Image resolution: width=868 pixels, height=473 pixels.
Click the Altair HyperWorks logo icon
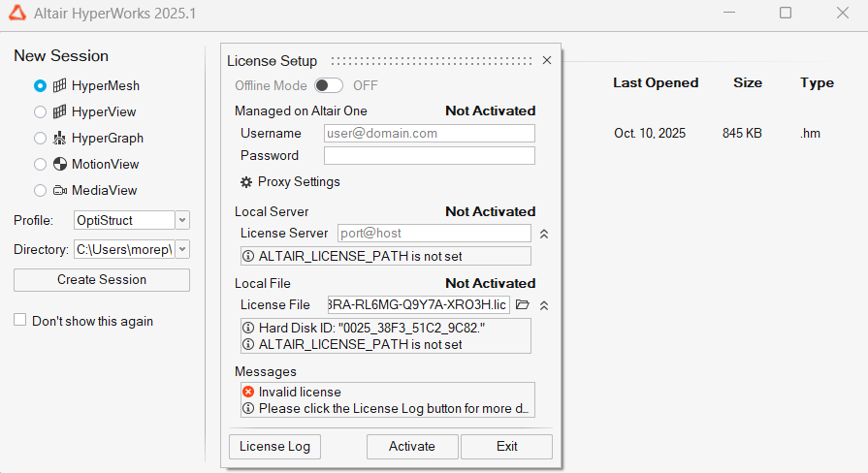17,13
